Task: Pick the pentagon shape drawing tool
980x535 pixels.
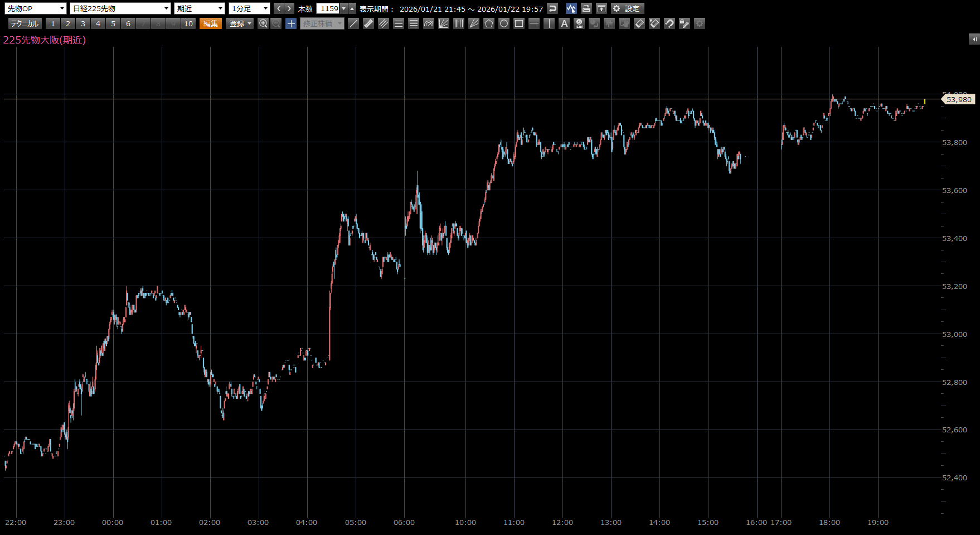Action: click(x=489, y=23)
